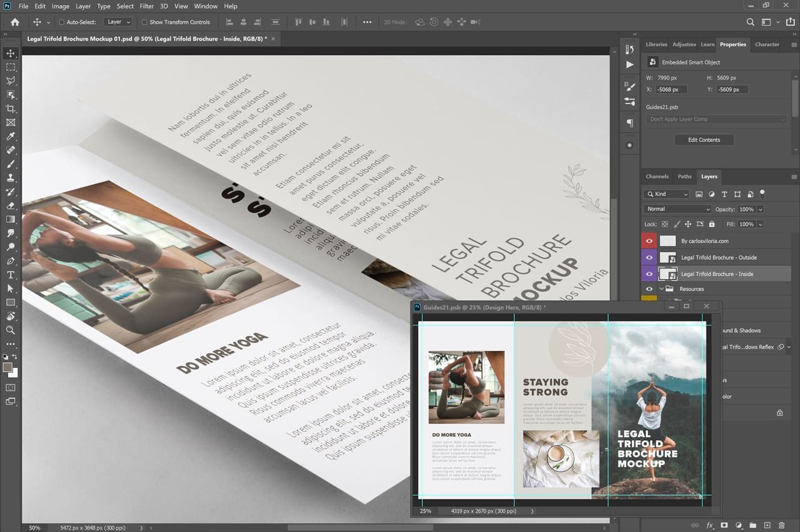800x532 pixels.
Task: Open the Auto-Select Layer dropdown
Action: pyautogui.click(x=119, y=22)
